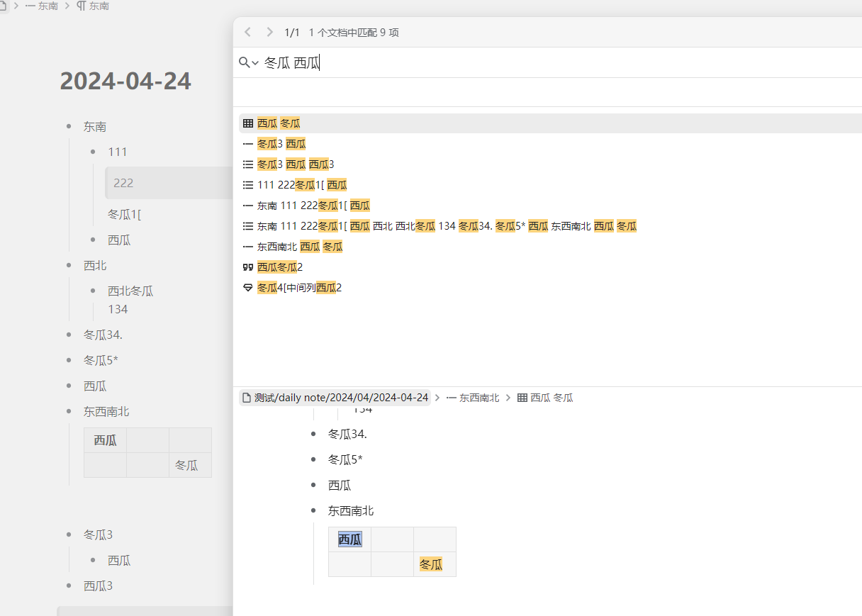Click blockquote icon beside 西瓜冬瓜2 result
The height and width of the screenshot is (616, 862).
coord(247,267)
